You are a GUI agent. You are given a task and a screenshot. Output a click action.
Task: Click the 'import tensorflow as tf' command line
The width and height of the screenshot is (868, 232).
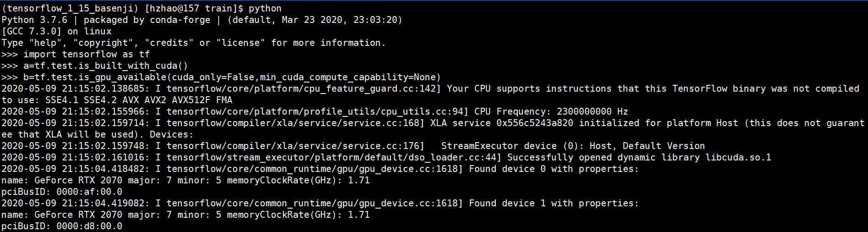tap(87, 54)
